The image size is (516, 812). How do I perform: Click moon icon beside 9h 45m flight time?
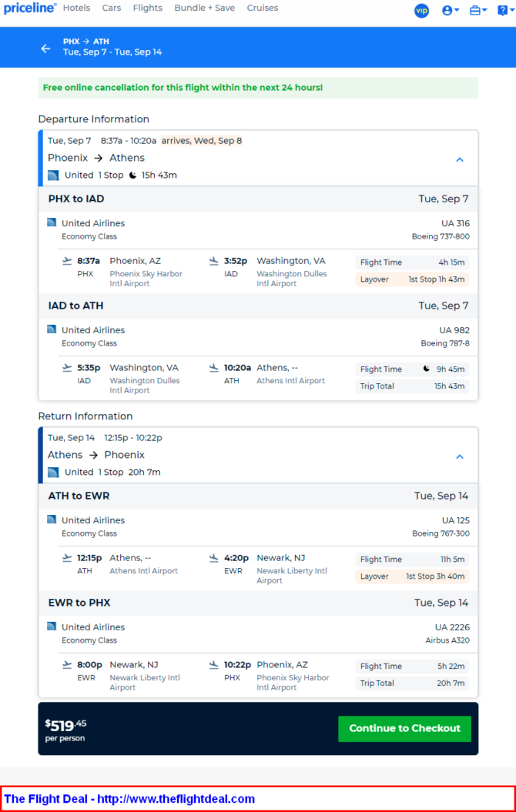[427, 369]
